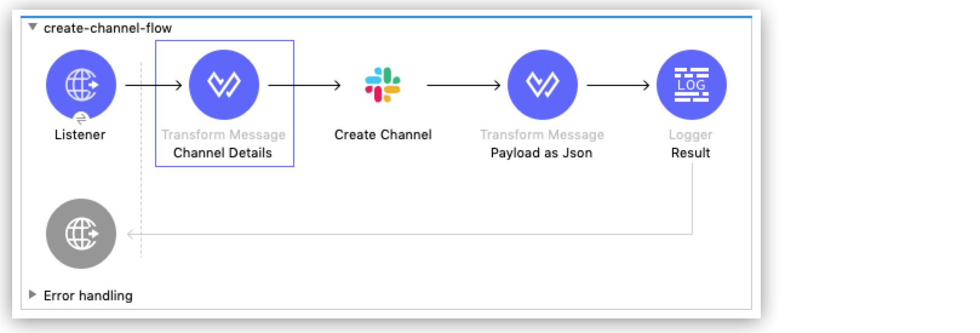
Task: Click the Channel Details Transform Message icon
Action: (223, 84)
